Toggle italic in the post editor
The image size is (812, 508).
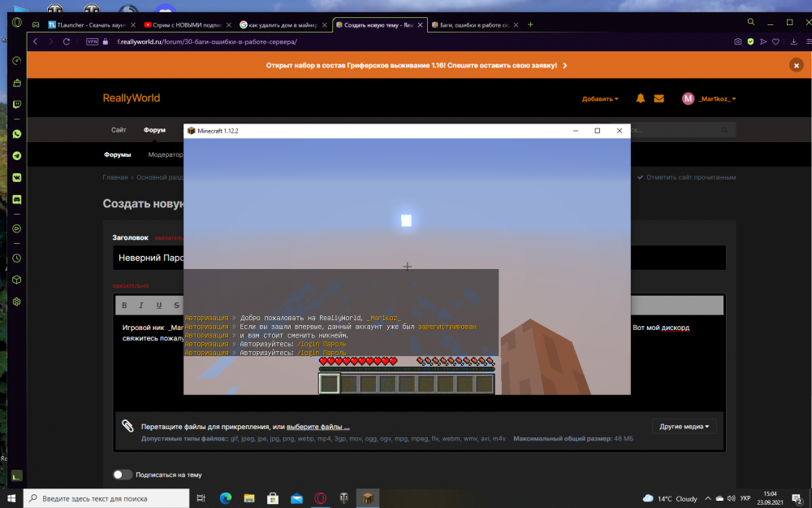click(x=140, y=306)
